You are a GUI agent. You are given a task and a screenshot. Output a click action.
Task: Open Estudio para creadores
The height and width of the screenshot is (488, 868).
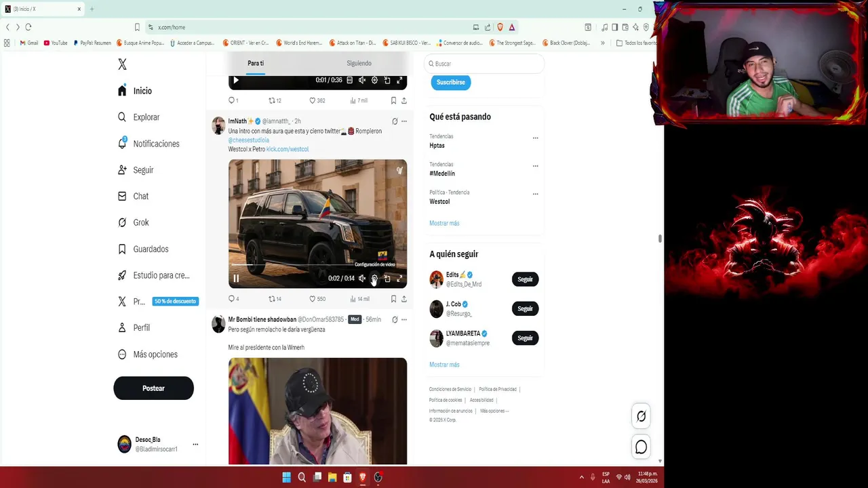click(153, 275)
